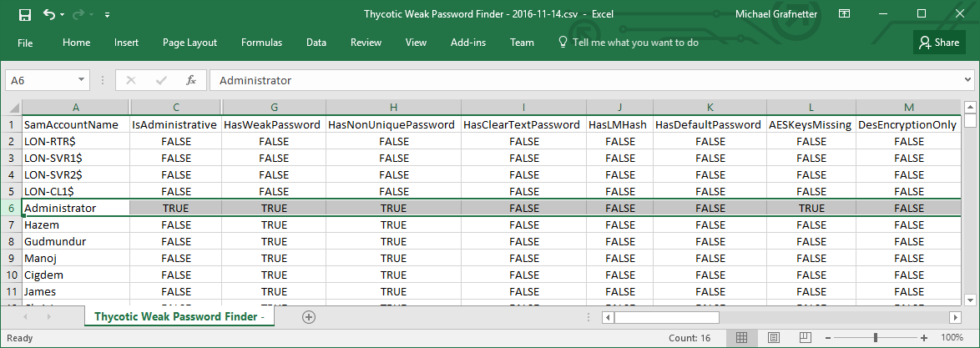
Task: Click the formula bar containing Administrator
Action: pos(584,80)
